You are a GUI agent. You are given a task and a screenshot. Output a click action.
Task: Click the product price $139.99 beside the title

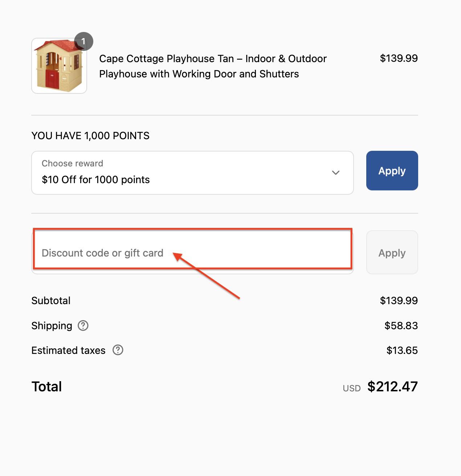point(399,58)
